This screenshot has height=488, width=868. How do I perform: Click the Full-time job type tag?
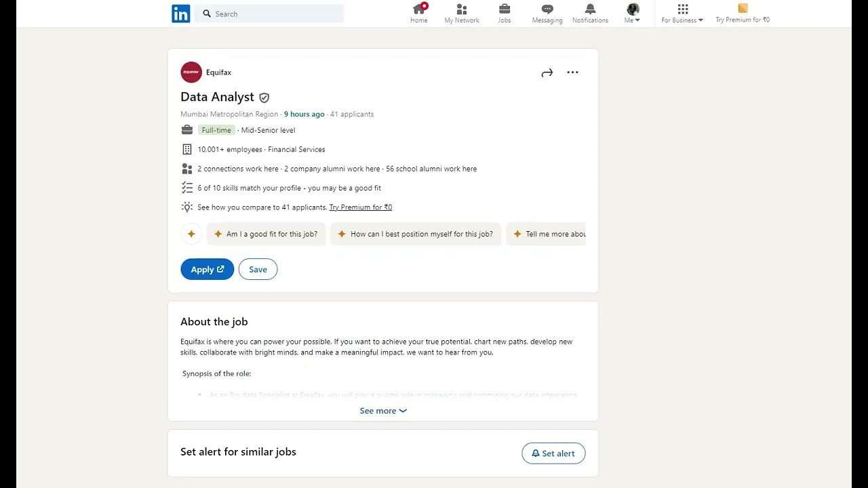tap(216, 130)
